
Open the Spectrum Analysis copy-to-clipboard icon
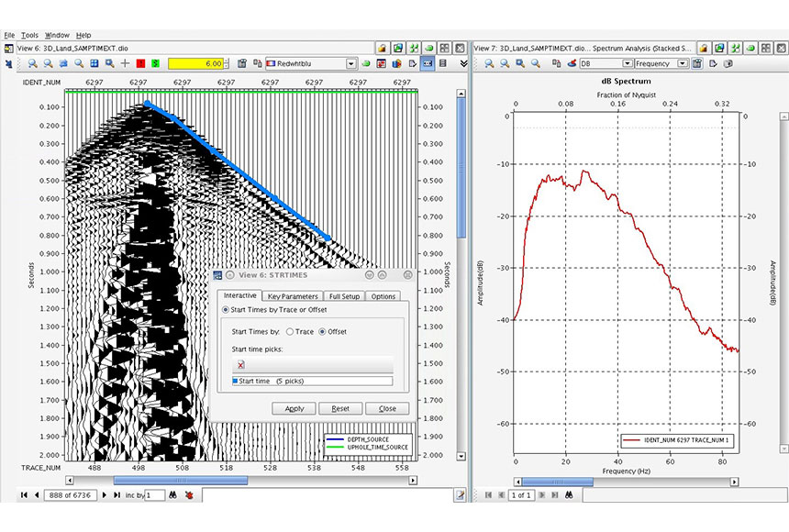pos(555,64)
